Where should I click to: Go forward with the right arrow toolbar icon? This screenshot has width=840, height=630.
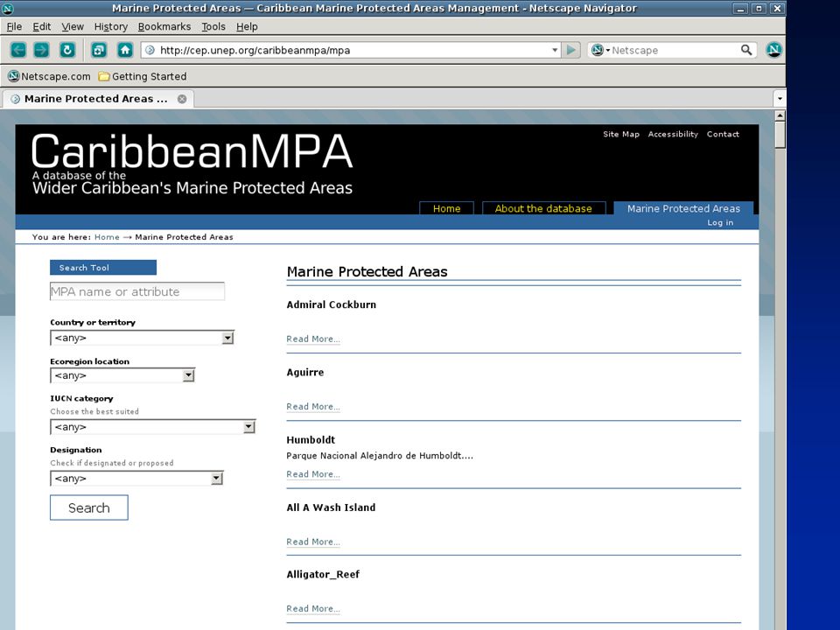[41, 50]
